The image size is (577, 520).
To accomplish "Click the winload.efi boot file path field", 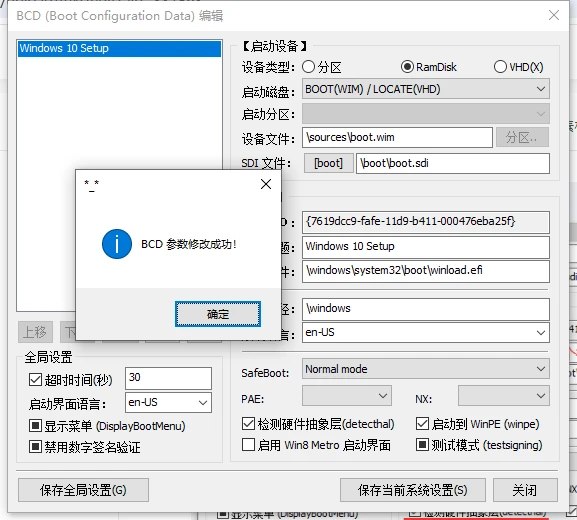I will 426,271.
